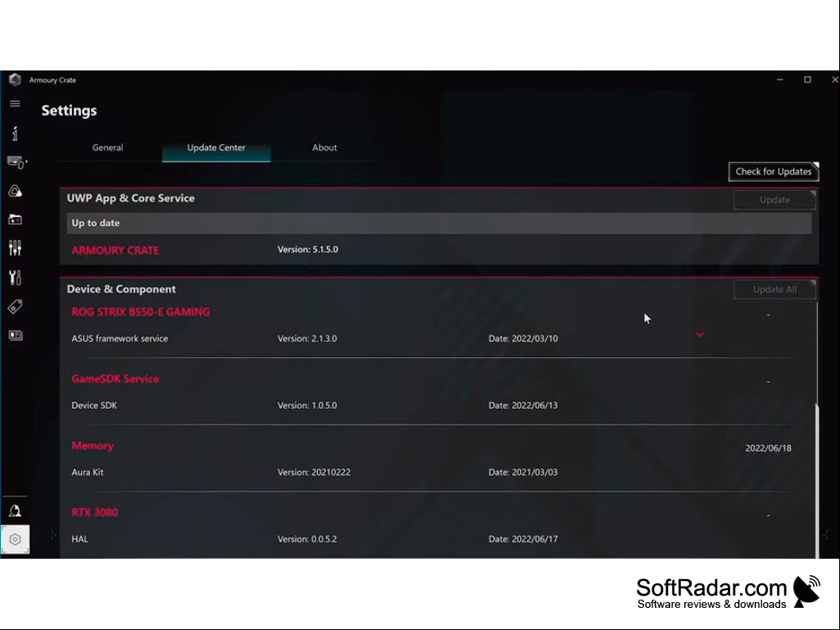Screen dimensions: 840x630
Task: Click the Update button for UWP App
Action: pyautogui.click(x=774, y=200)
